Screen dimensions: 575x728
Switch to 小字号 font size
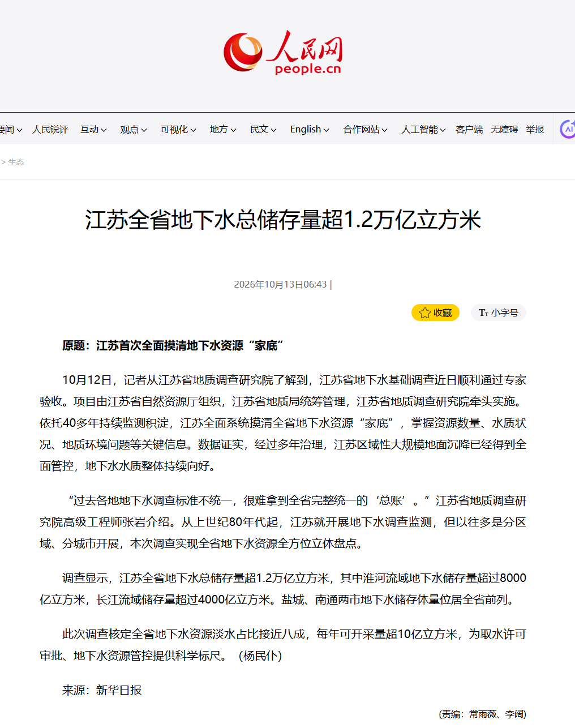pos(499,312)
